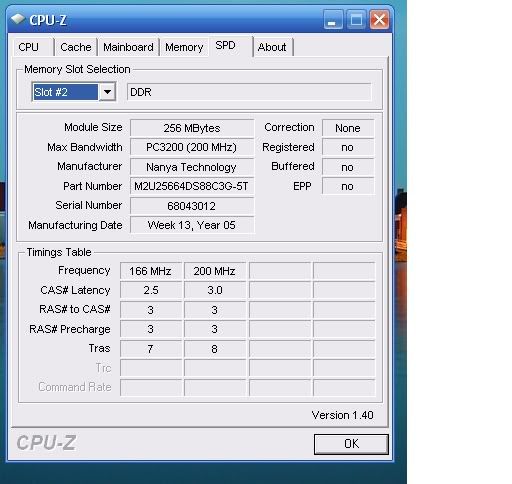Click serial number 68043012
Screen dimensions: 512x484
click(x=192, y=206)
